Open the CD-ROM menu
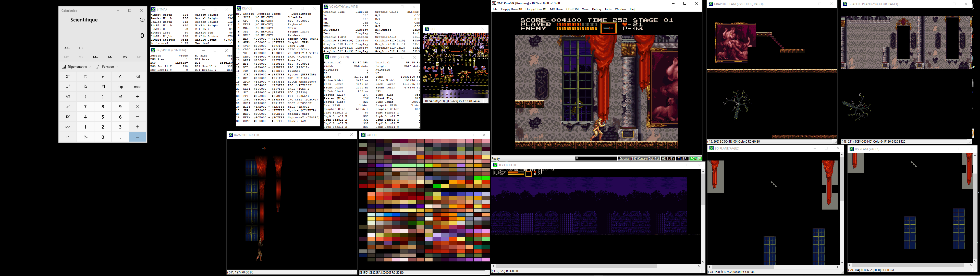Screen dimensions: 980x276 (572, 9)
